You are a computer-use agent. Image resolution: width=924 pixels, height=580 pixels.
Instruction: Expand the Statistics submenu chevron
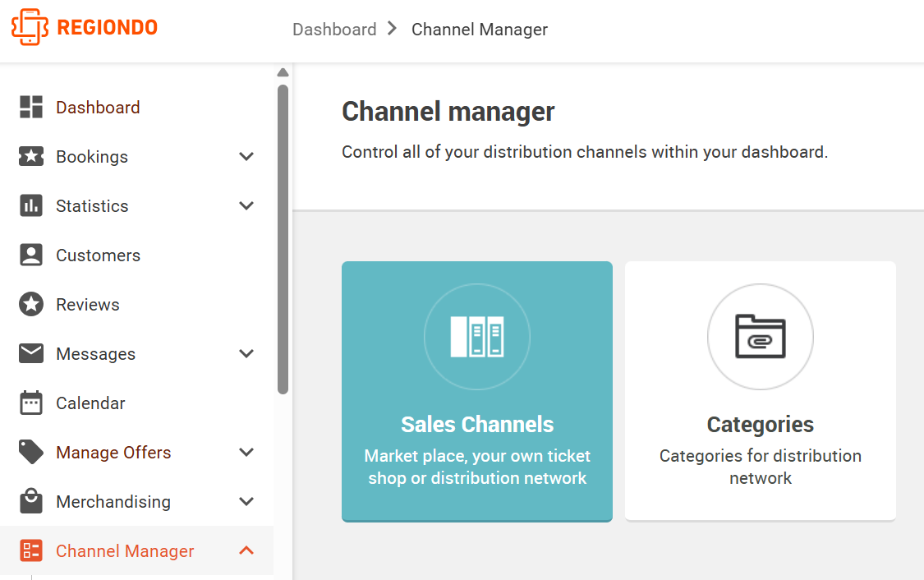[246, 205]
